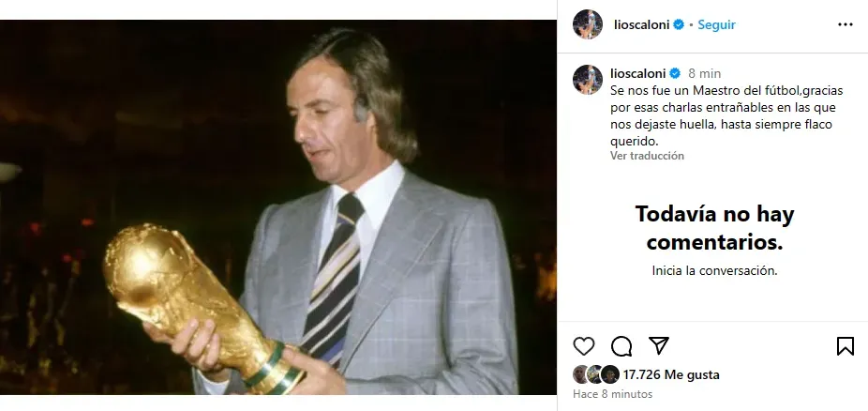868x411 pixels.
Task: Open lioscaloni avatar next to caption
Action: click(x=588, y=79)
